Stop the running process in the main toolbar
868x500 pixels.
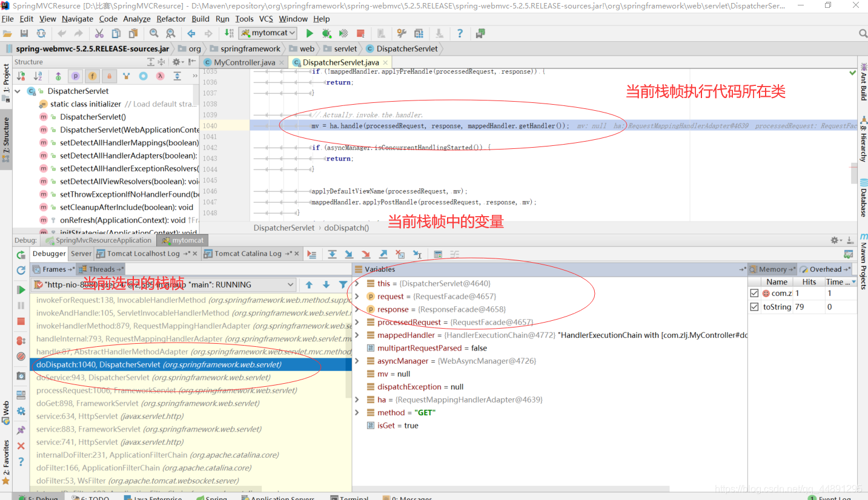(x=360, y=33)
